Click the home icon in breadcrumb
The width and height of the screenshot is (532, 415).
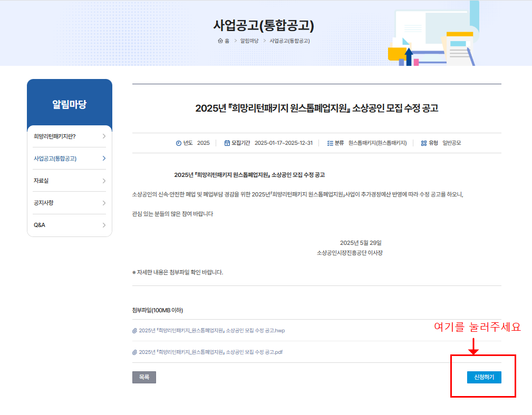(220, 41)
